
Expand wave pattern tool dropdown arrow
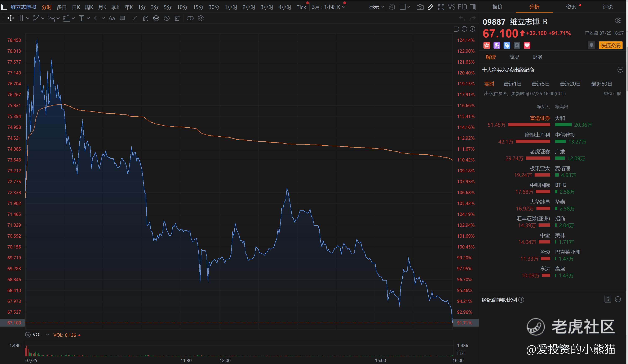[58, 18]
